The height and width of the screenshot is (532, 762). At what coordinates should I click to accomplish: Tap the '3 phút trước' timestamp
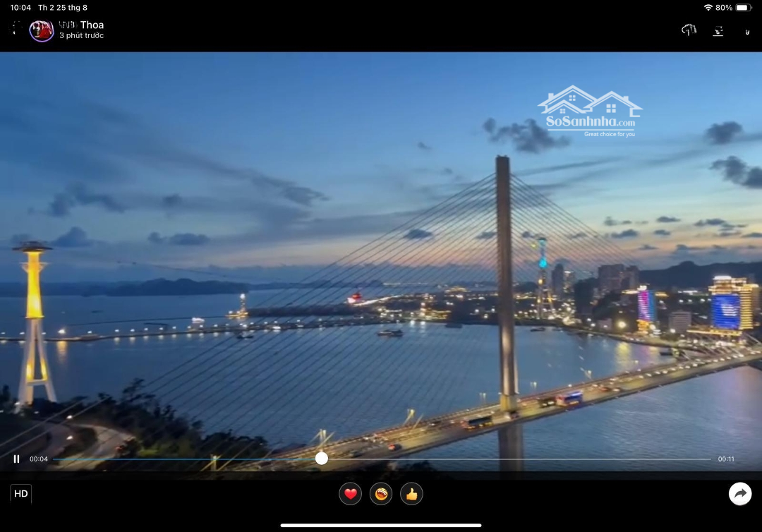(x=81, y=36)
